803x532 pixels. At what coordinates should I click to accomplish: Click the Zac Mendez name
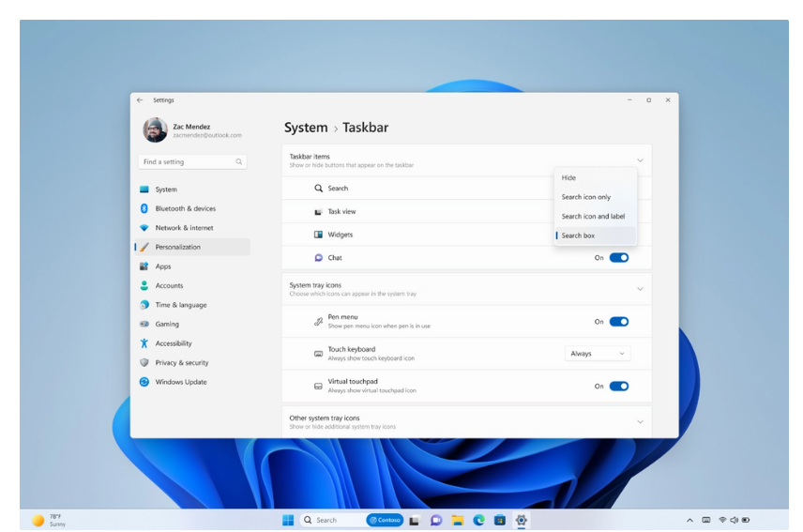[191, 127]
